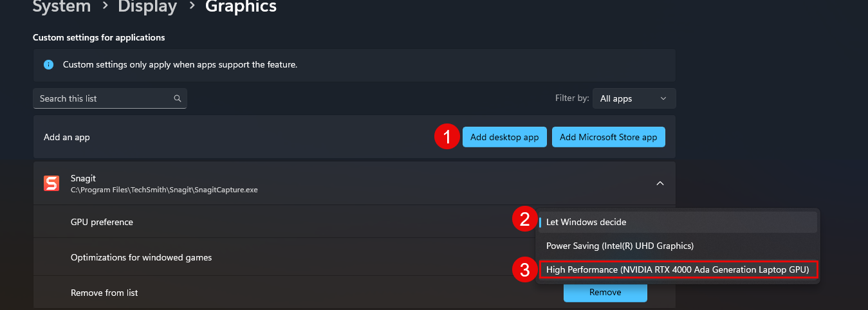Click the red number 2 annotation circle

[x=524, y=220]
